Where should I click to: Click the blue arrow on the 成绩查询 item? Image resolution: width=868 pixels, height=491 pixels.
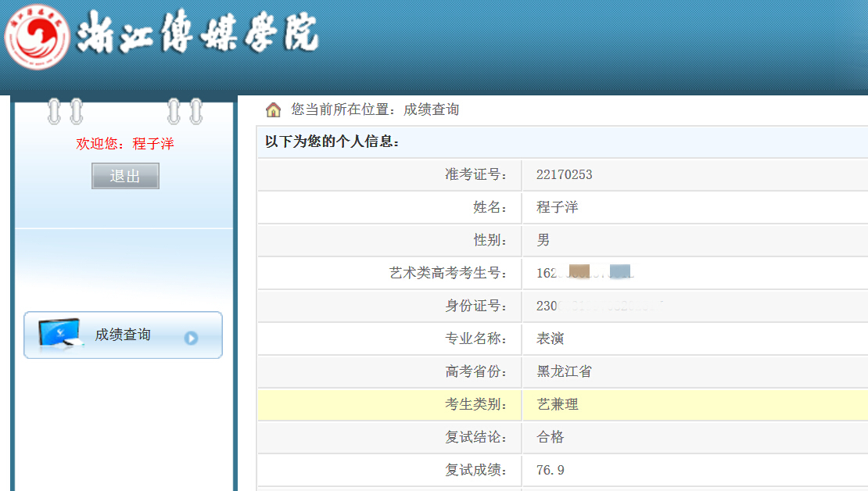pyautogui.click(x=191, y=338)
